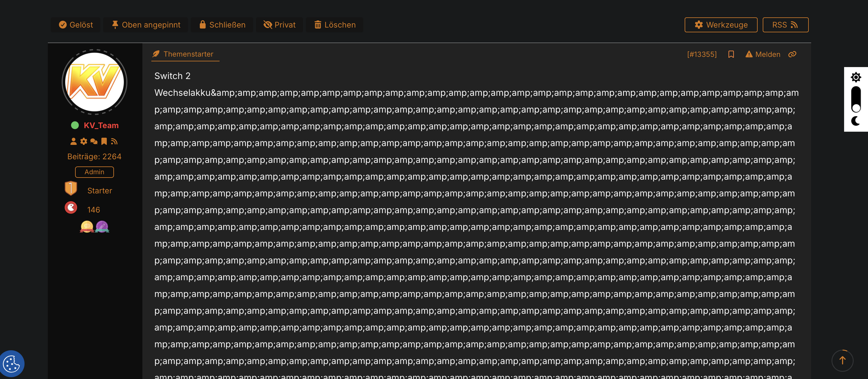Delete the topic with Löschen
Image resolution: width=868 pixels, height=379 pixels.
tap(335, 25)
